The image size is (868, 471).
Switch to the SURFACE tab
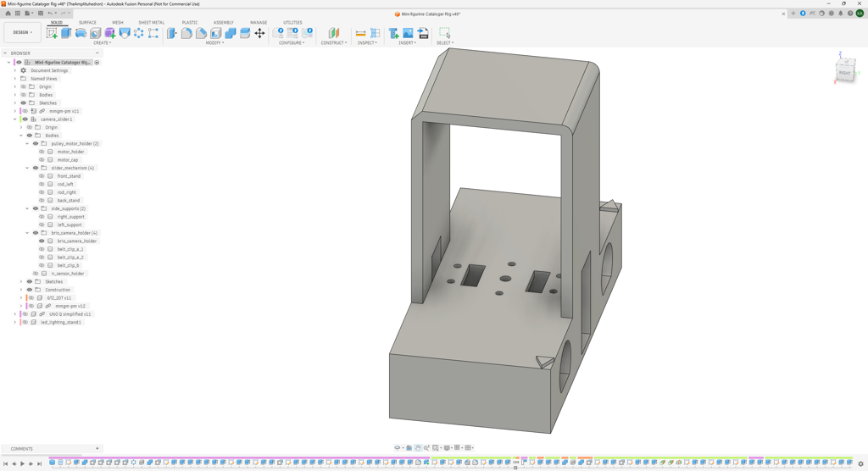click(87, 23)
